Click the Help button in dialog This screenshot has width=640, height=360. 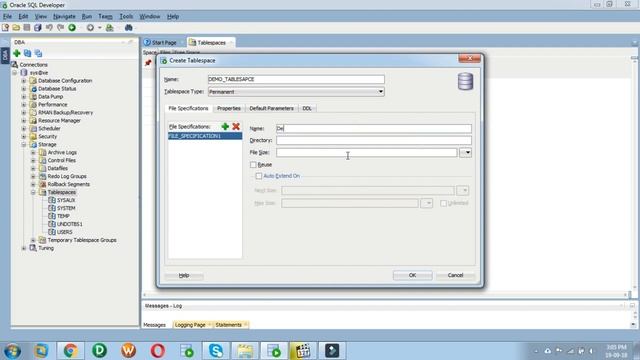click(184, 276)
